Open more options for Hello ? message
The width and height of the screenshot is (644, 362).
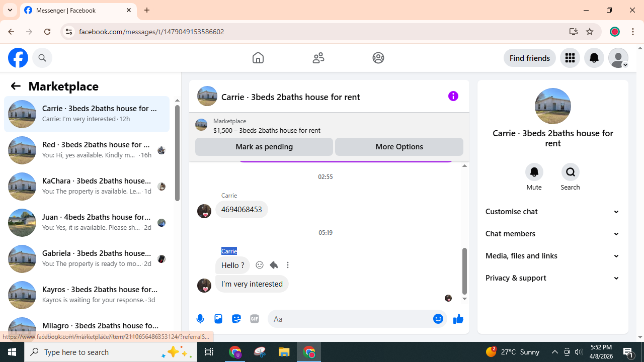point(288,265)
